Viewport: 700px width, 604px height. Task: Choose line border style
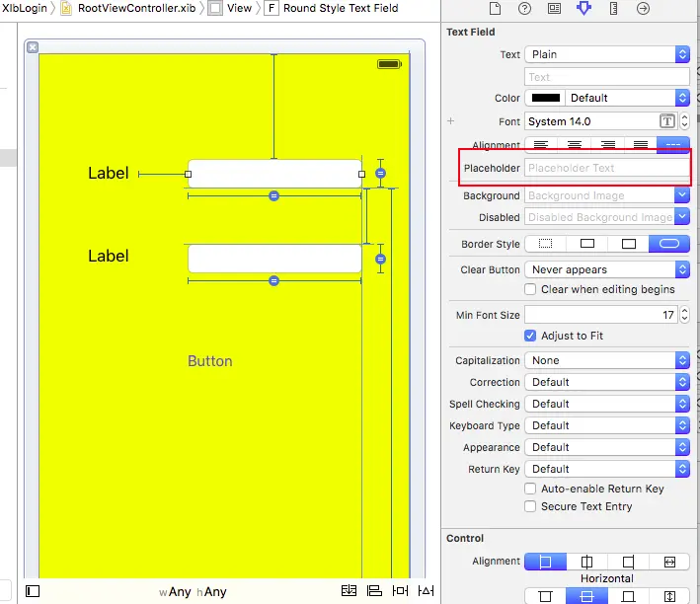pyautogui.click(x=587, y=244)
